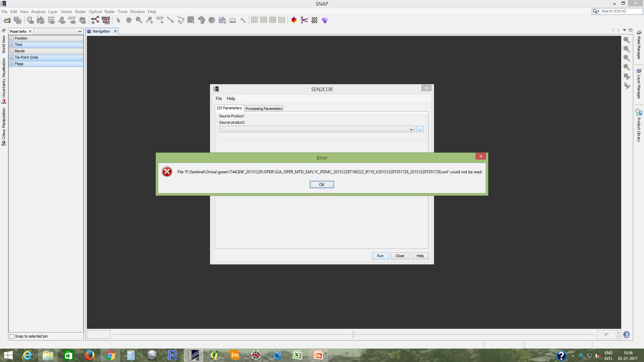Image resolution: width=644 pixels, height=362 pixels.
Task: Open the Graph Builder tool
Action: click(95, 20)
